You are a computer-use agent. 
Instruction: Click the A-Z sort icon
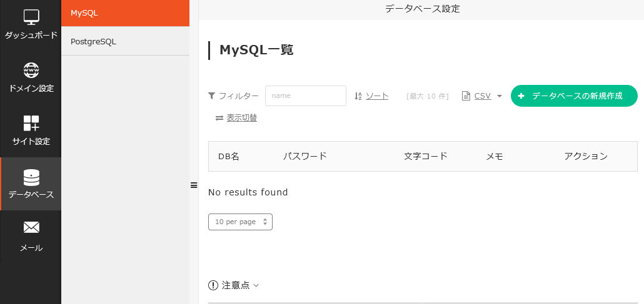(x=358, y=96)
